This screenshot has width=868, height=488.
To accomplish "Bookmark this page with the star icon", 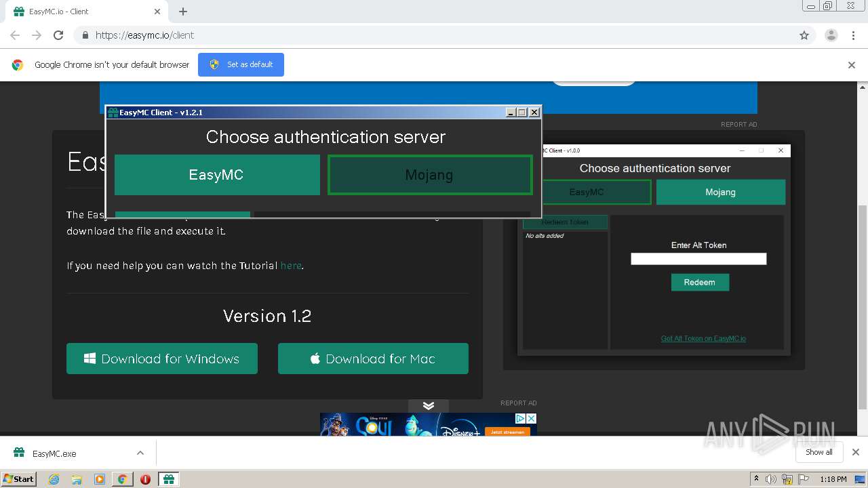I will coord(804,35).
